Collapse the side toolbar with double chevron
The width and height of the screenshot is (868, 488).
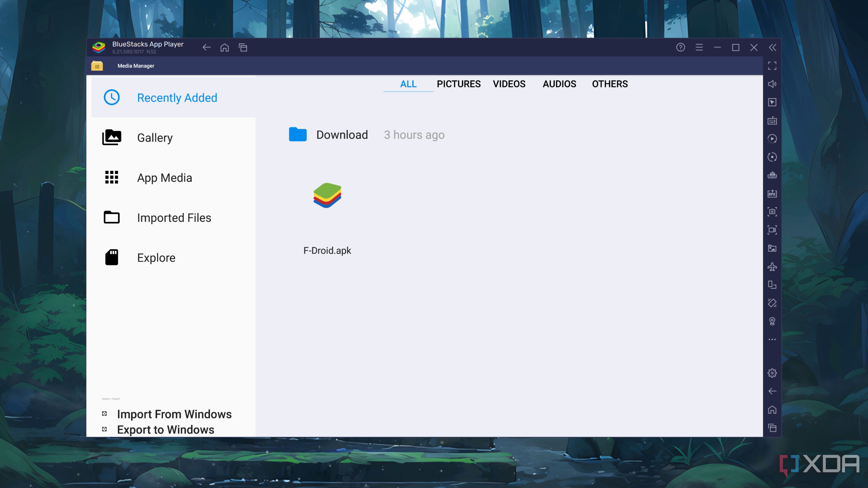point(772,47)
